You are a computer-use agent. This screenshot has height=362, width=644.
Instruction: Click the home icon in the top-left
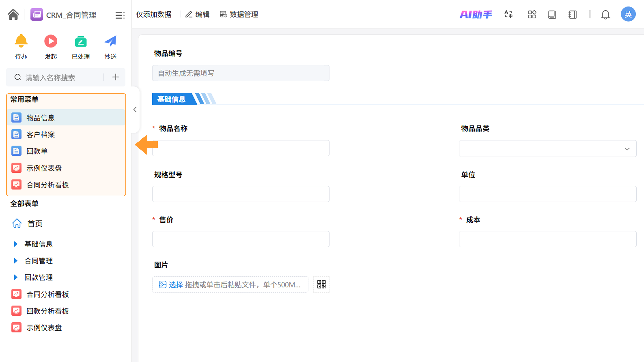(13, 14)
